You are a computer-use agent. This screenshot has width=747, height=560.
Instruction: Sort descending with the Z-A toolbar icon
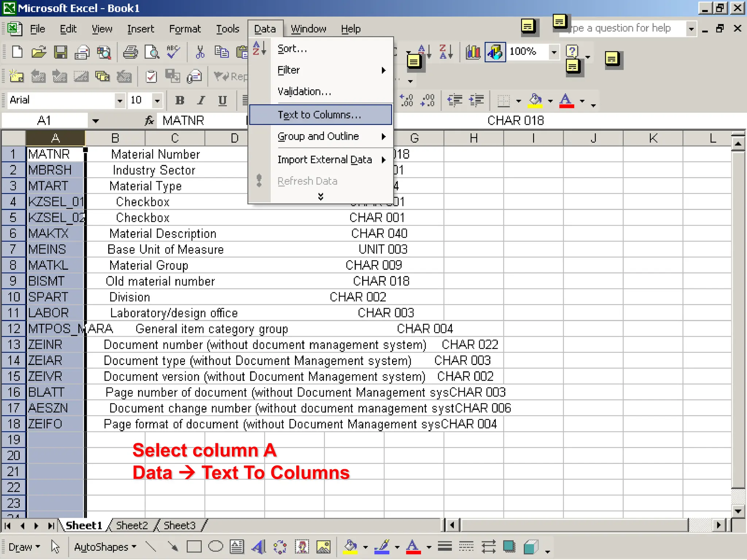click(446, 52)
